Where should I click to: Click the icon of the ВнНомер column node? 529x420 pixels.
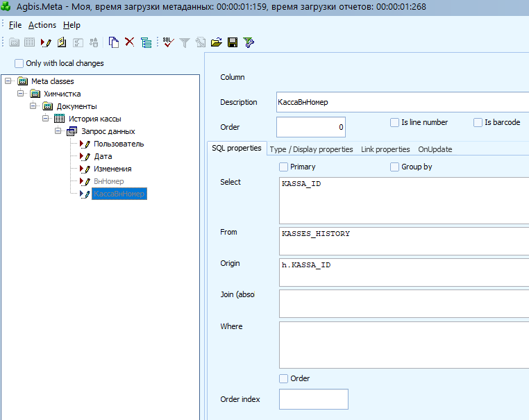pyautogui.click(x=85, y=181)
